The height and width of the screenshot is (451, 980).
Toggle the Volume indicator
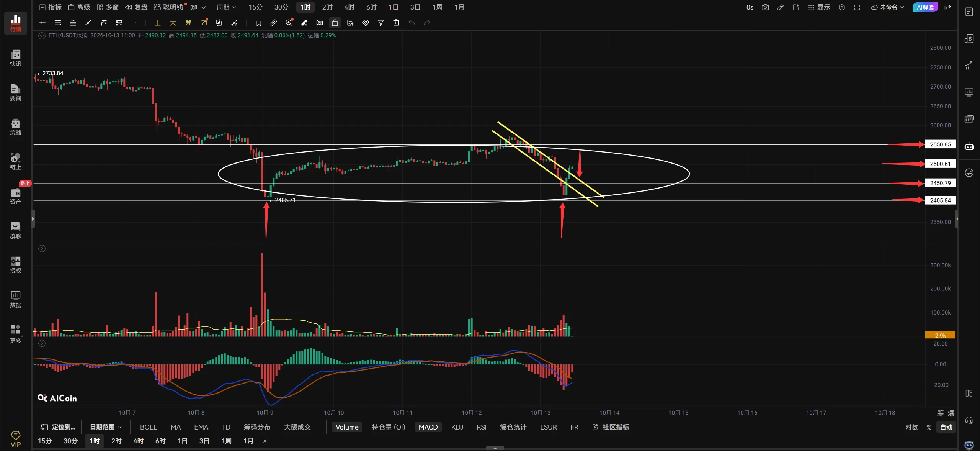point(347,427)
